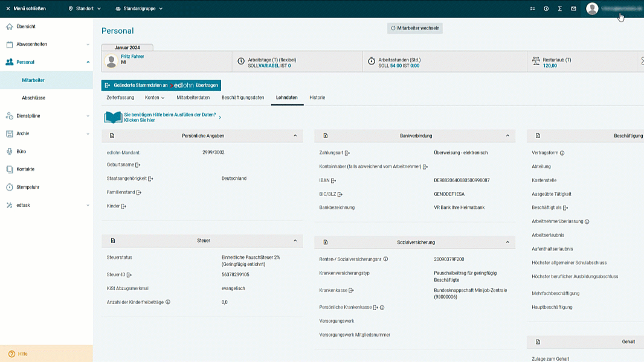Collapse the Sozialversicherung section
The width and height of the screenshot is (644, 362).
[x=507, y=243]
